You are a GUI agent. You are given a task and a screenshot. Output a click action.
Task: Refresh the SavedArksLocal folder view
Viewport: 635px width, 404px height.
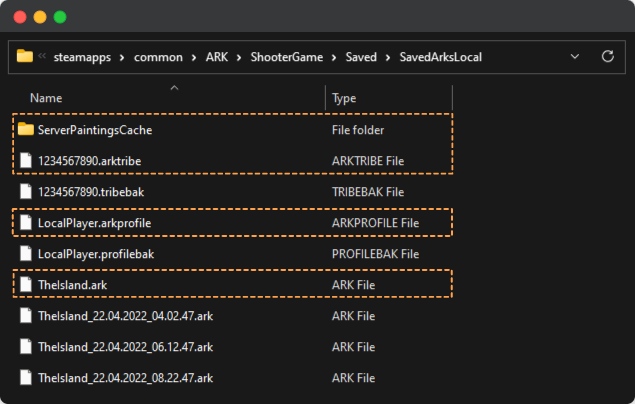click(x=607, y=56)
